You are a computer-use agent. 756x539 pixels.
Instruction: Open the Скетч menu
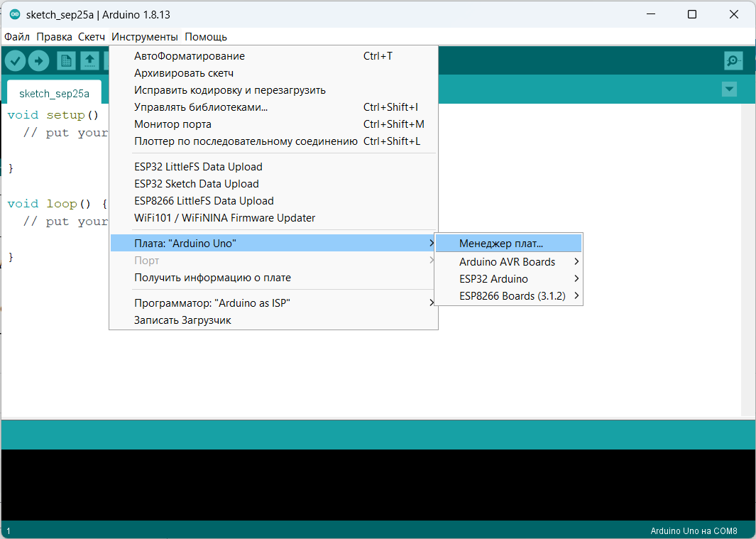(x=91, y=37)
